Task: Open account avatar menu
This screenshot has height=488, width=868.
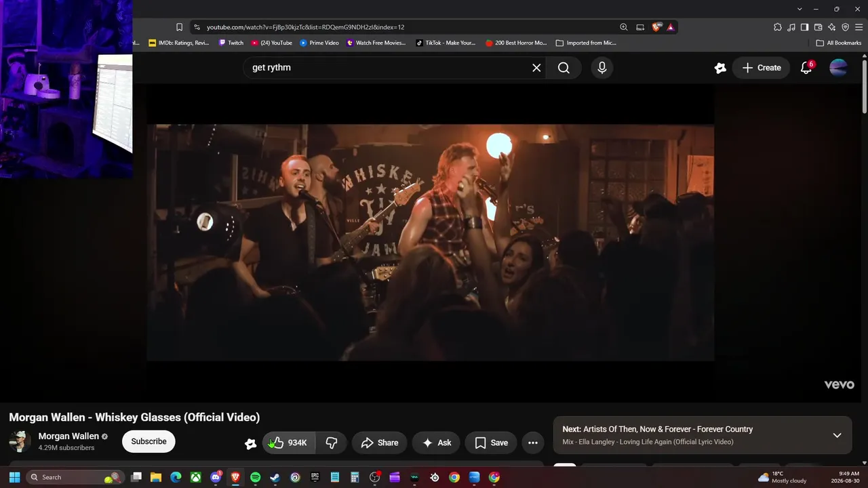Action: click(838, 68)
